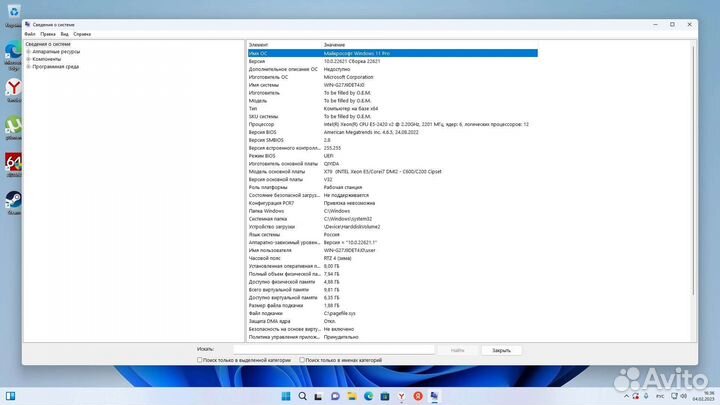720x405 pixels.
Task: Select the 'Роль платформы' row
Action: coord(392,187)
